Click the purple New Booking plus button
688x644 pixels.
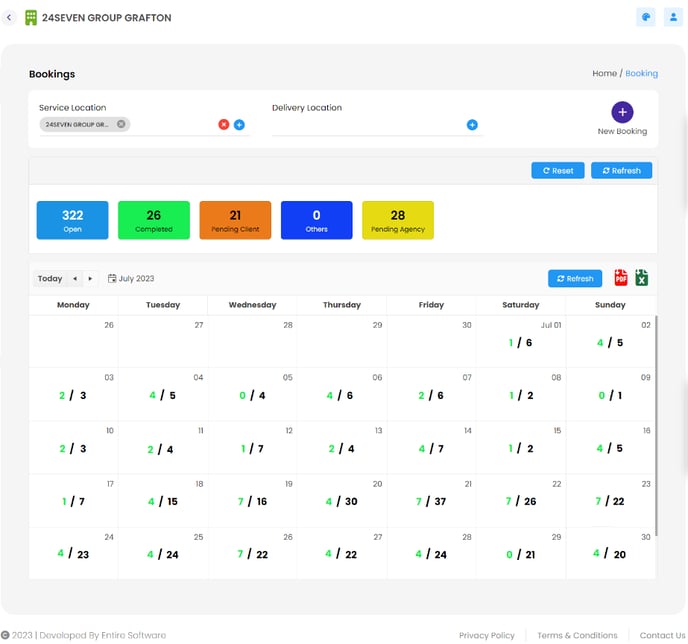(622, 113)
